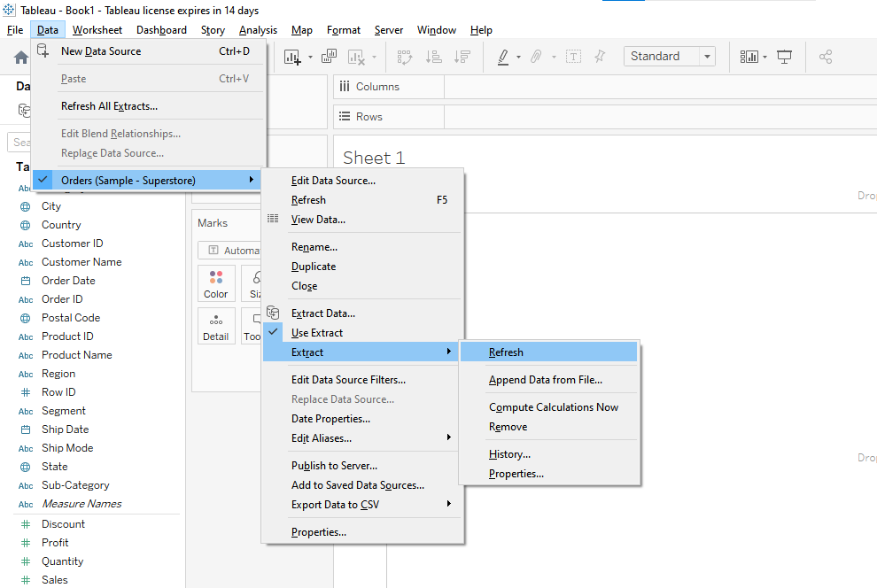Image resolution: width=877 pixels, height=588 pixels.
Task: Click the Presentation Mode icon
Action: tap(785, 57)
